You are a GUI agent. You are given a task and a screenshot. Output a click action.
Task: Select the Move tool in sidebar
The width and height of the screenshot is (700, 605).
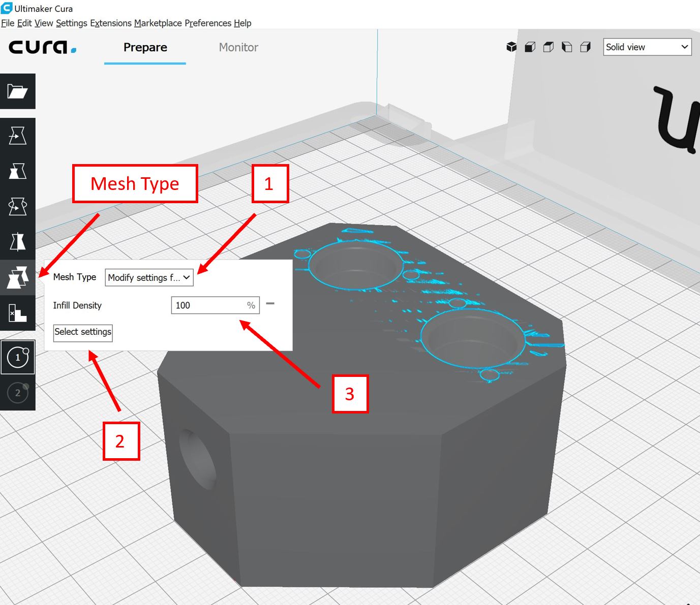pyautogui.click(x=17, y=136)
